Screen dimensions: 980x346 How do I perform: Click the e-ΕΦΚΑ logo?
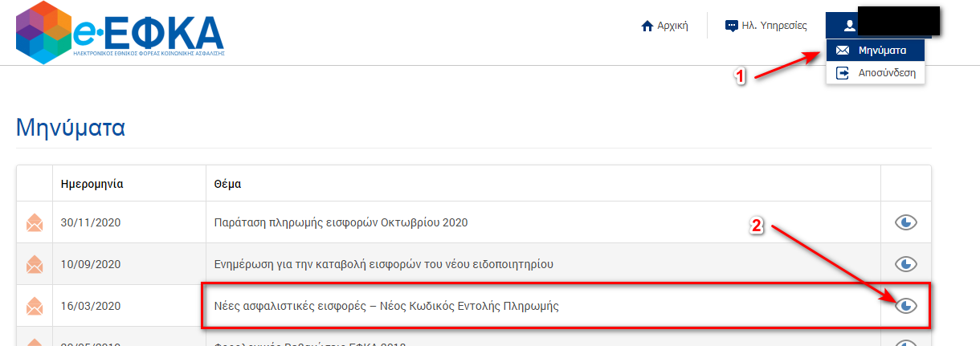120,32
